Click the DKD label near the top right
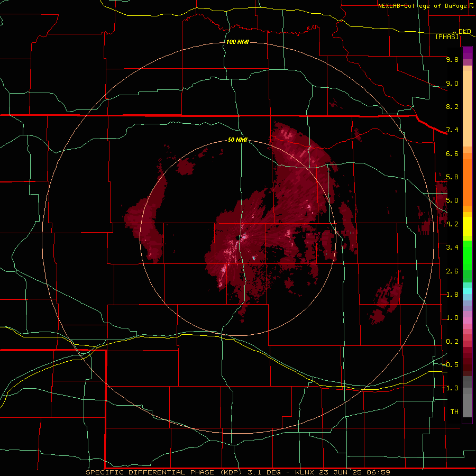This screenshot has height=476, width=476. coord(464,31)
